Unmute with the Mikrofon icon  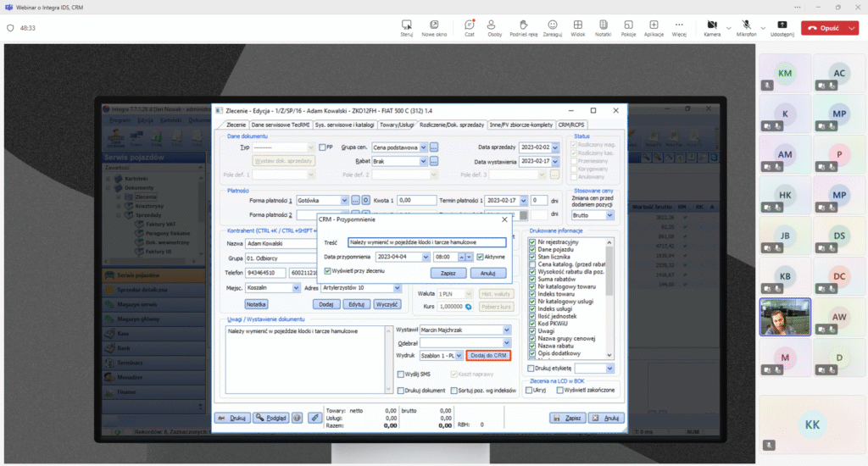tap(746, 28)
